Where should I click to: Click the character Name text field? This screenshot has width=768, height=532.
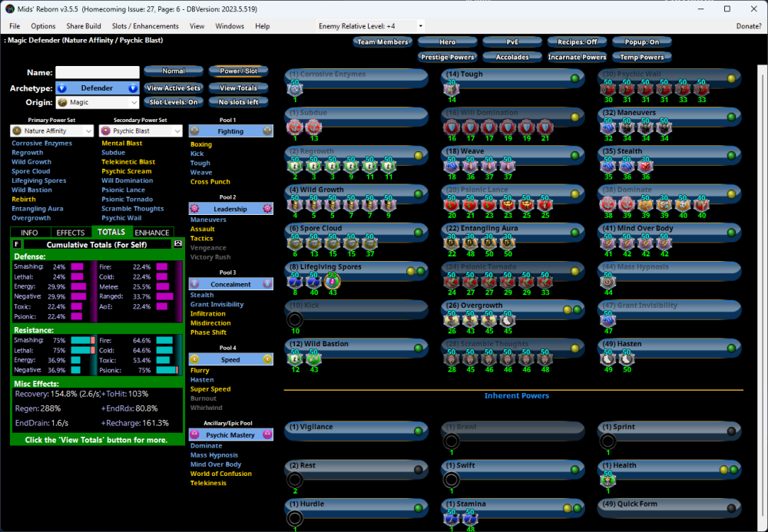[x=97, y=72]
